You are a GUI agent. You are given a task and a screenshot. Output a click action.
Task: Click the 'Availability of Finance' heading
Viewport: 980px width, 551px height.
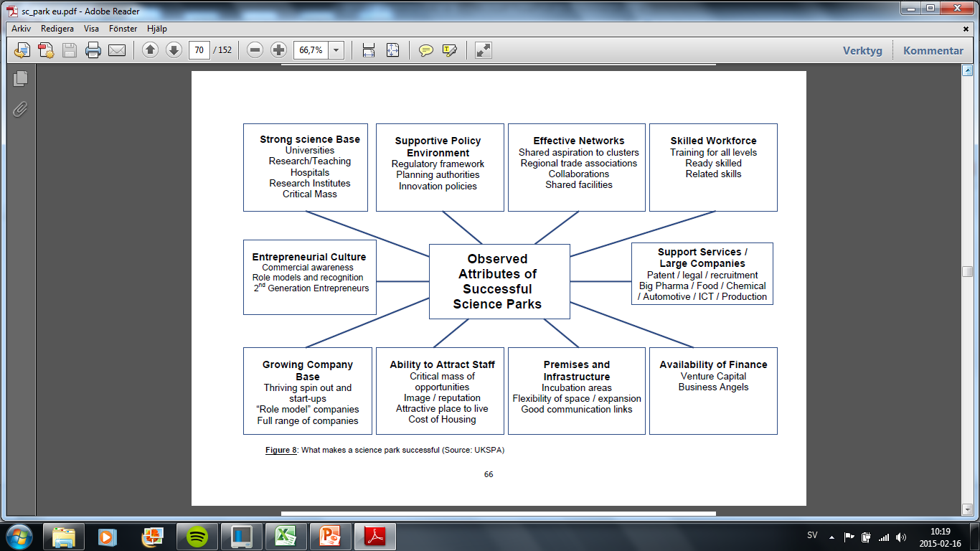click(713, 364)
